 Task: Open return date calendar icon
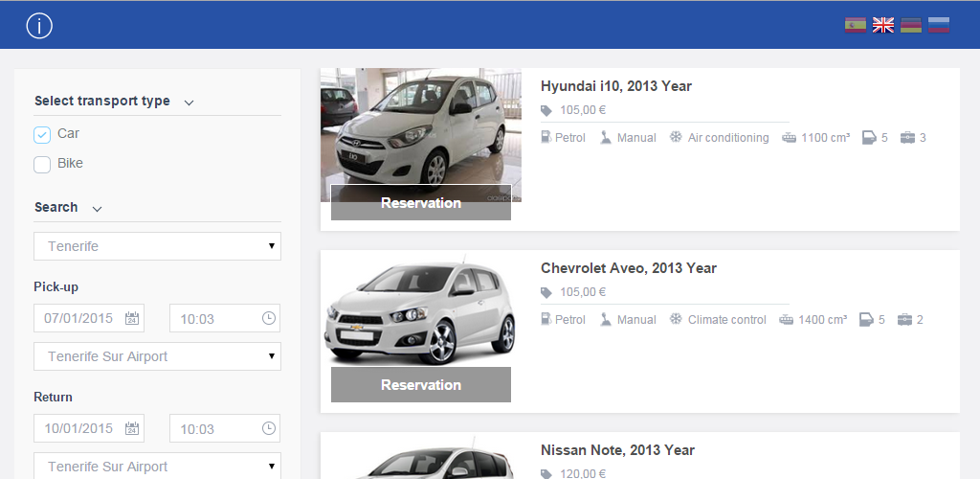pos(131,427)
